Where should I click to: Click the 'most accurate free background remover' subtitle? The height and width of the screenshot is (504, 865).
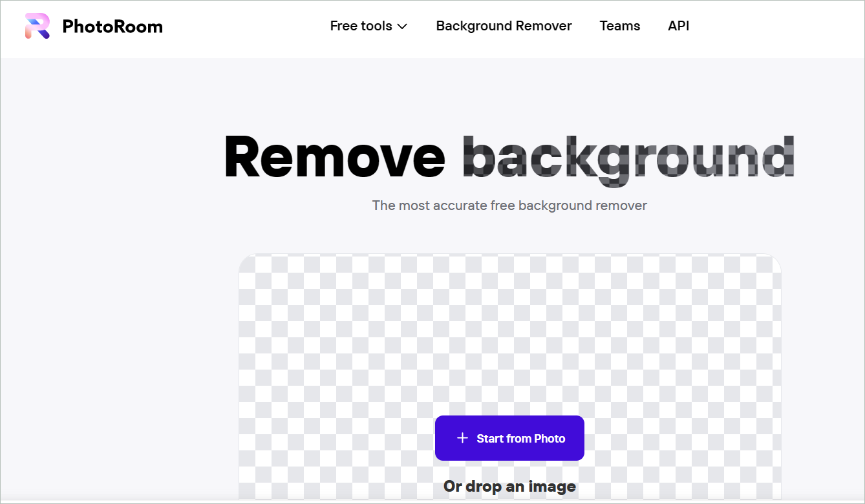click(x=509, y=205)
